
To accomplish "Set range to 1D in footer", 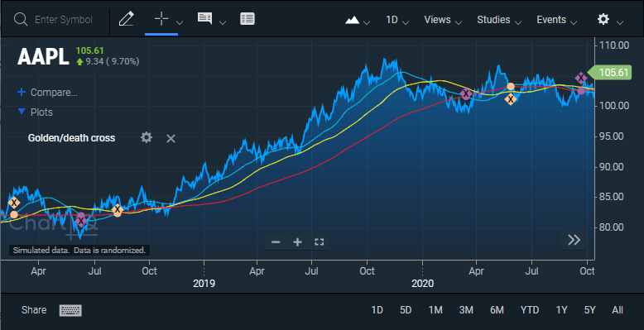I will (x=377, y=310).
